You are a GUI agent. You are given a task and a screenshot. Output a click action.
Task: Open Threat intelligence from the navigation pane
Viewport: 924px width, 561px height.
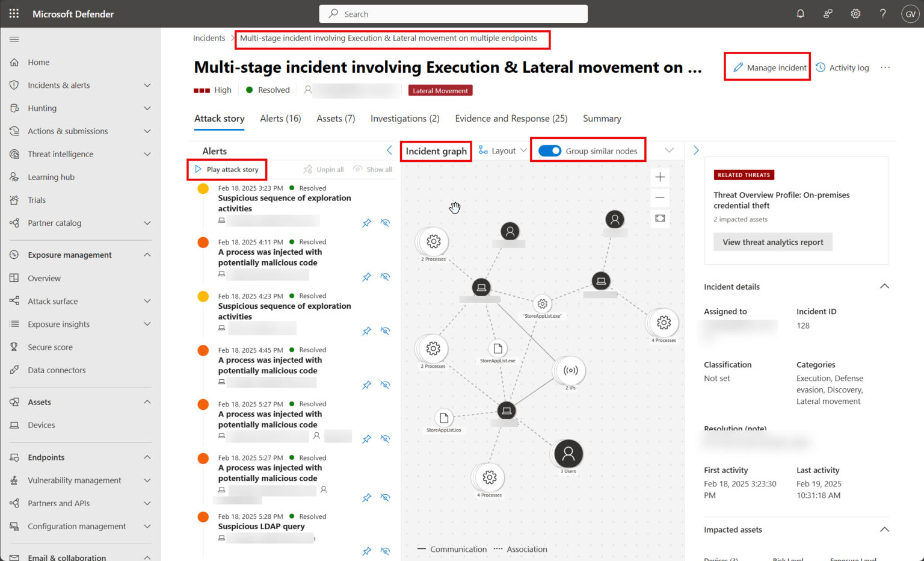pyautogui.click(x=61, y=153)
